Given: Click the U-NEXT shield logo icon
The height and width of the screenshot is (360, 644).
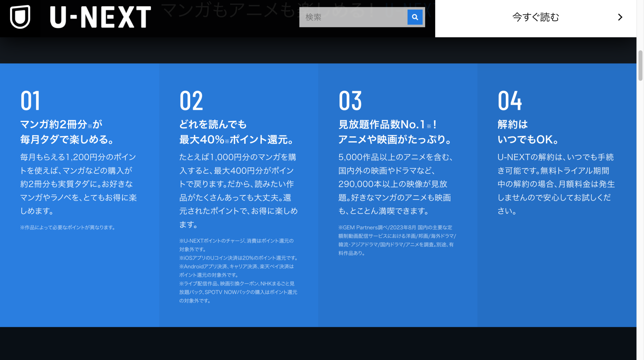Looking at the screenshot, I should coord(20,17).
